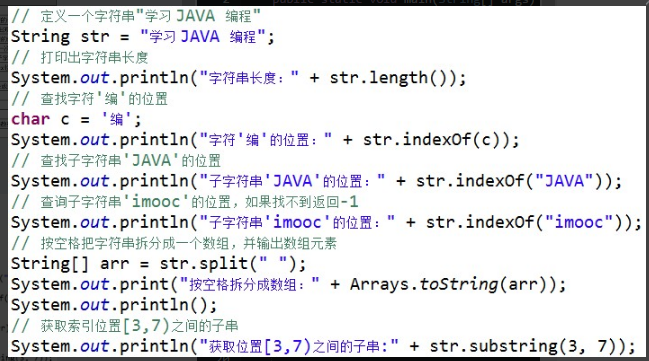This screenshot has width=649, height=361.
Task: Click the print line with Arrays.toString(arr)
Action: [x=288, y=284]
